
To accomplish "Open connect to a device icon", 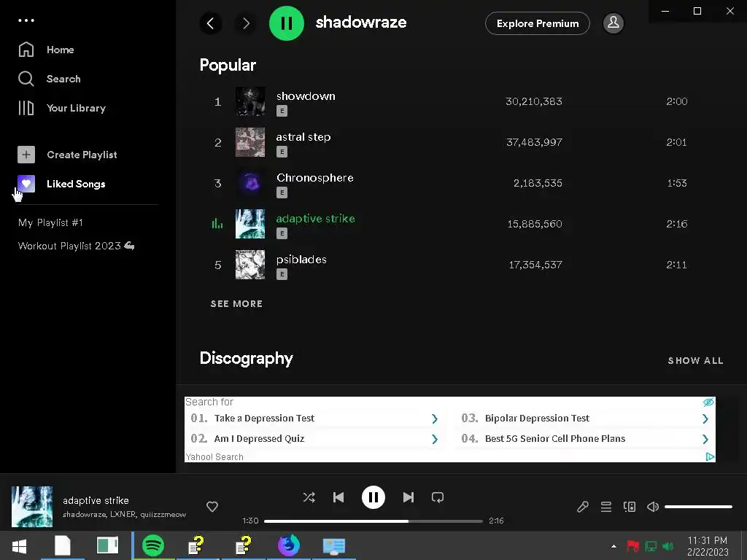I will 630,507.
